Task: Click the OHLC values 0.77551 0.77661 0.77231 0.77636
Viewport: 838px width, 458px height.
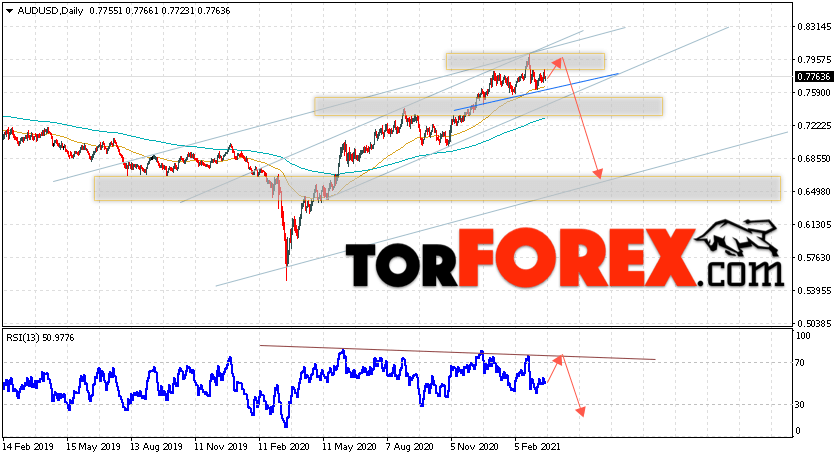Action: [x=160, y=11]
